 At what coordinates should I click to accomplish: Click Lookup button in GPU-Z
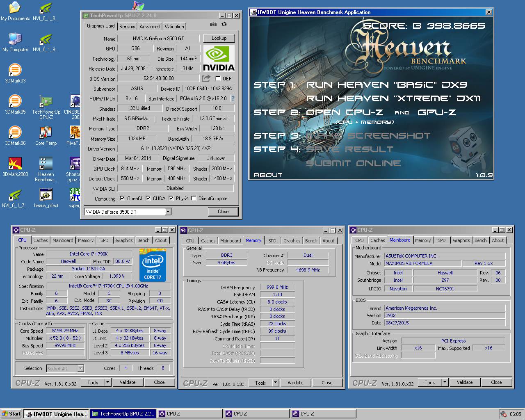pyautogui.click(x=219, y=38)
